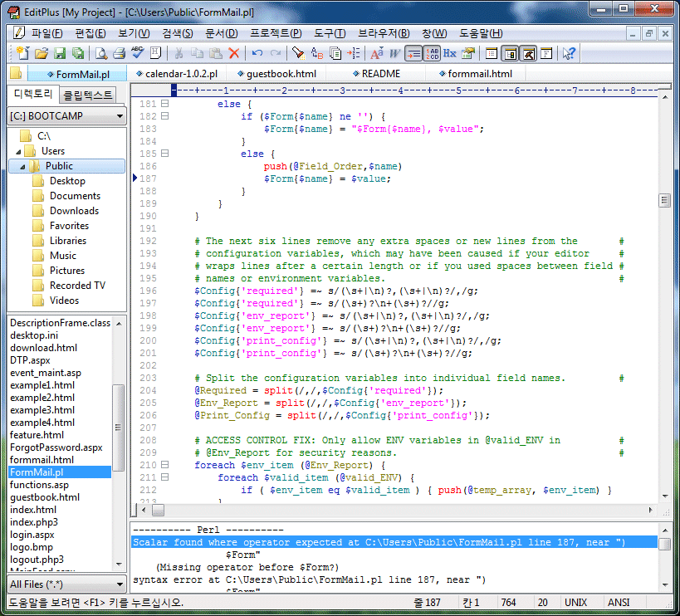This screenshot has height=616, width=680.
Task: Select the Downloads folder in the tree
Action: [x=74, y=211]
